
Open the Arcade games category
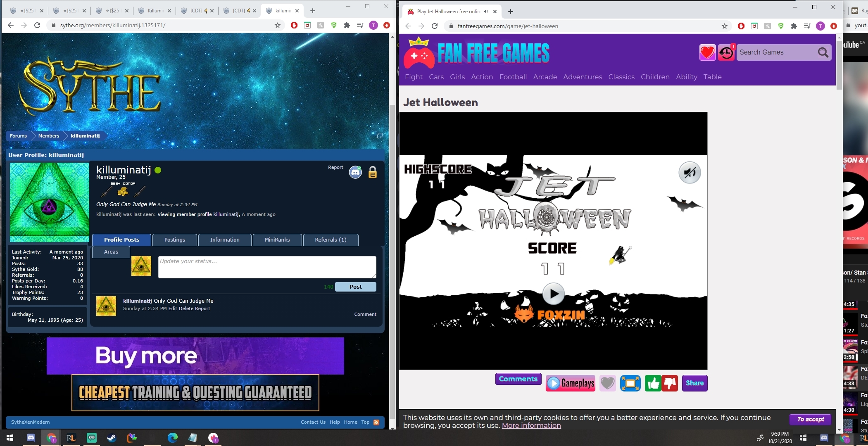[x=545, y=77]
